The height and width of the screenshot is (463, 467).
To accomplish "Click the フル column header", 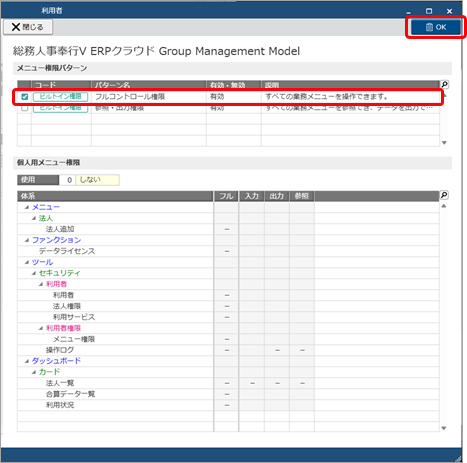I will tap(226, 196).
